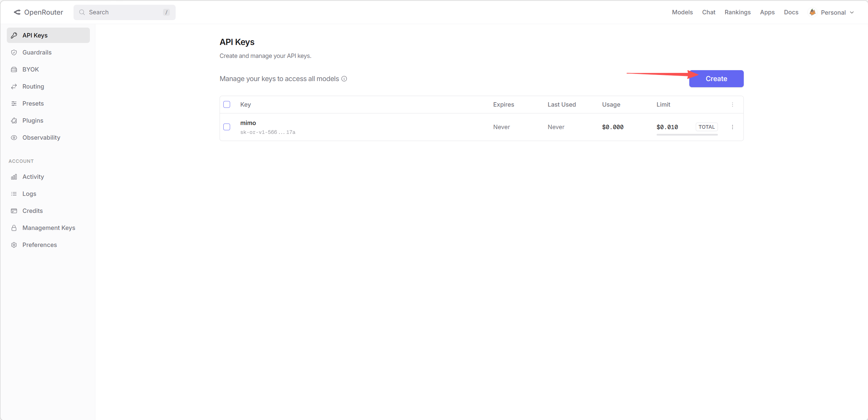Click the mimo key limit progress bar
The image size is (868, 420).
[687, 135]
